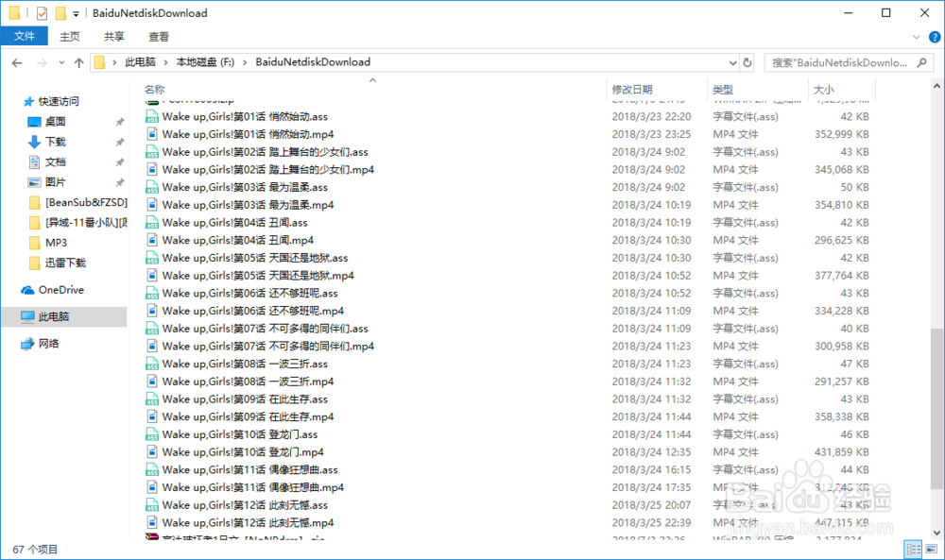Click icon of 第09话 在此生存.mp4
The image size is (945, 560).
pyautogui.click(x=152, y=416)
